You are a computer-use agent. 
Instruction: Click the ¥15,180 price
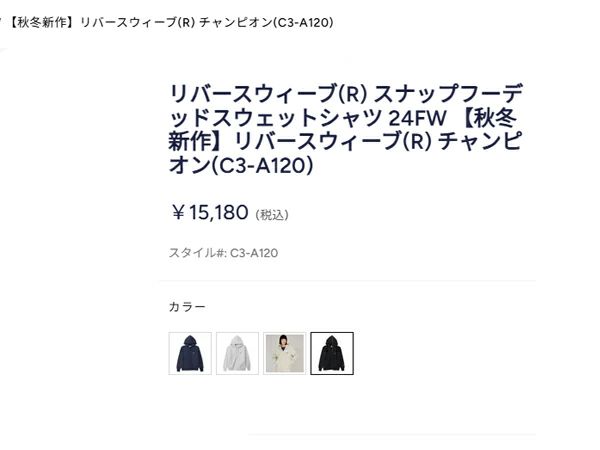pyautogui.click(x=209, y=212)
